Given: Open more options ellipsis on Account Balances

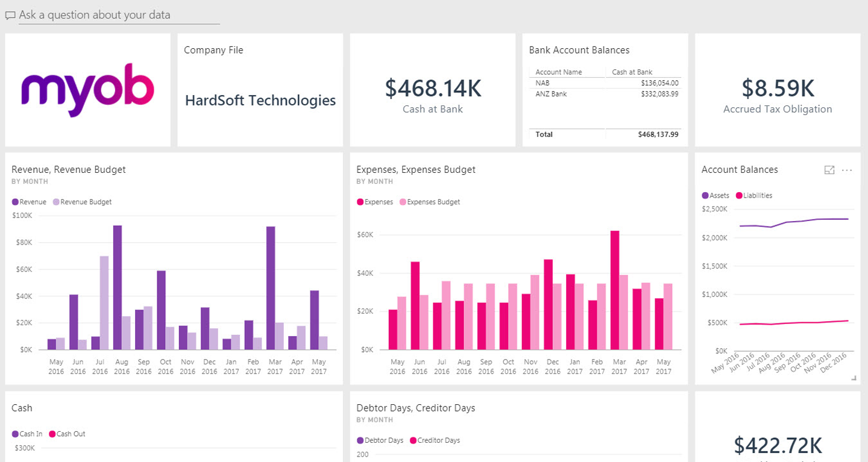Looking at the screenshot, I should pyautogui.click(x=847, y=170).
